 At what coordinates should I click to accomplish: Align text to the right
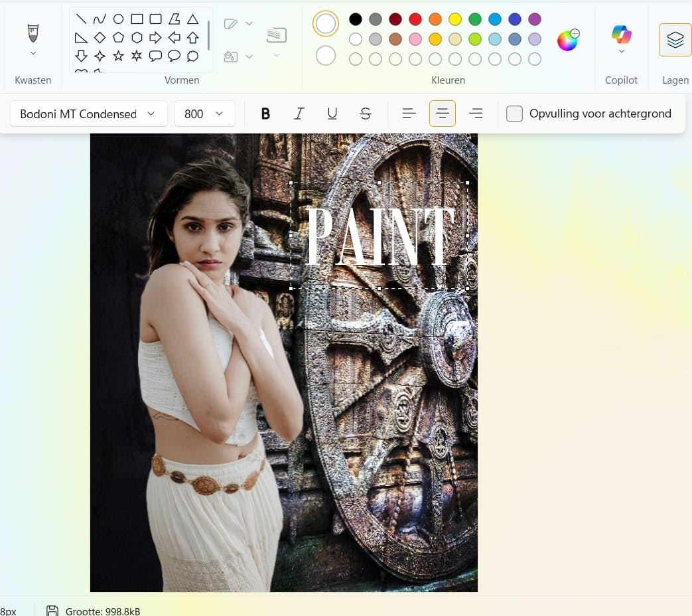coord(476,114)
